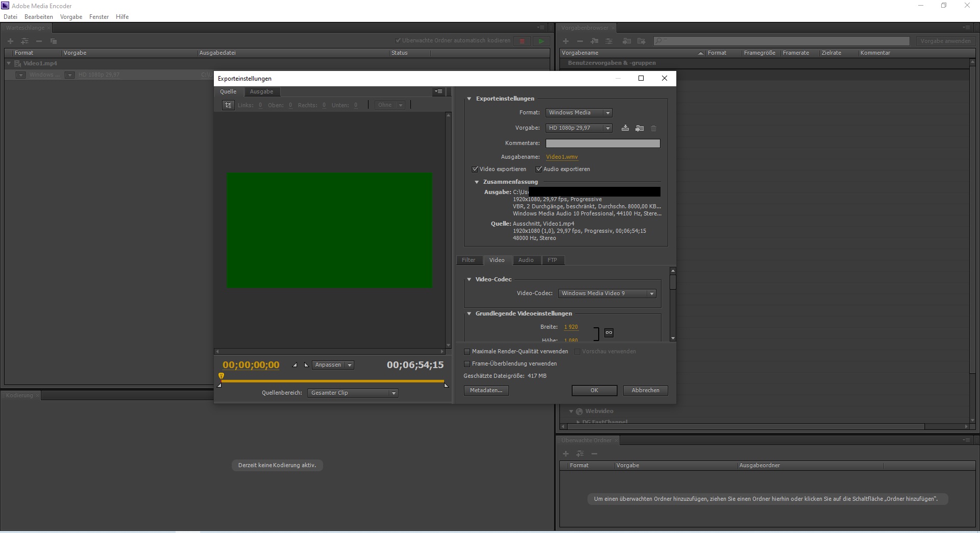This screenshot has width=980, height=533.
Task: Type in the Kommentare field
Action: point(602,144)
